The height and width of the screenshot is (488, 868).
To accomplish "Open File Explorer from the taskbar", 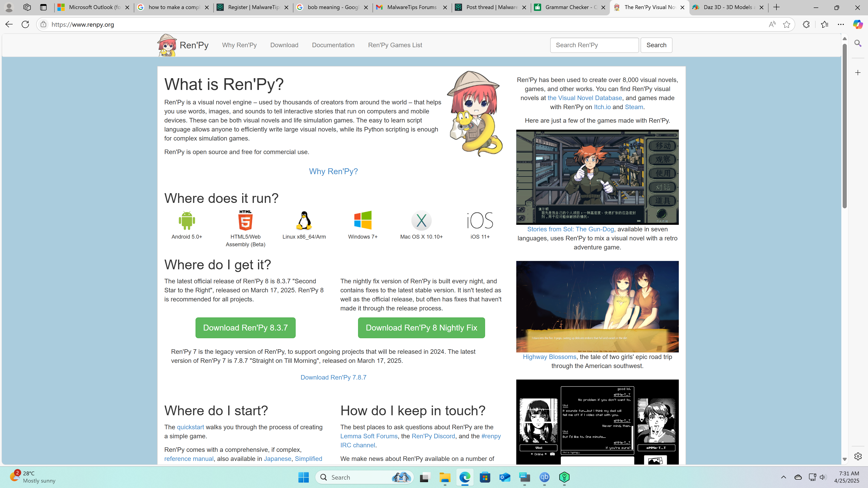I will pyautogui.click(x=445, y=477).
